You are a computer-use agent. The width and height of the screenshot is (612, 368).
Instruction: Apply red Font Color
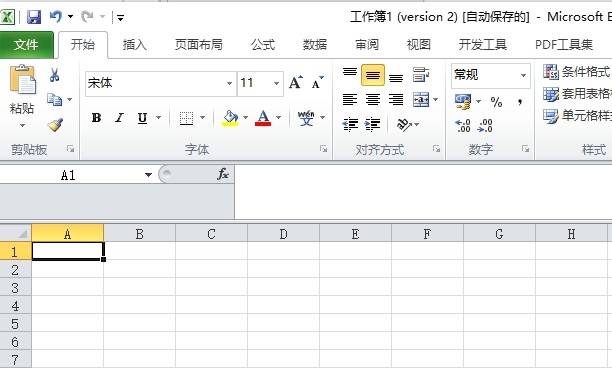[x=263, y=118]
